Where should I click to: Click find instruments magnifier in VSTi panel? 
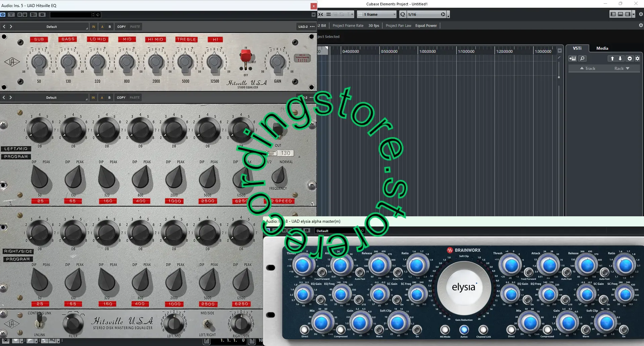582,58
